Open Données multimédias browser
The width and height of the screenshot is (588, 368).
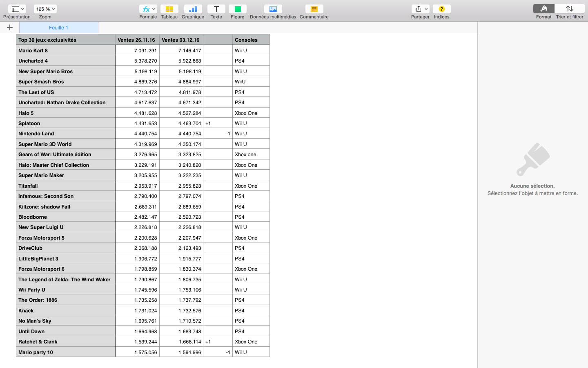273,9
